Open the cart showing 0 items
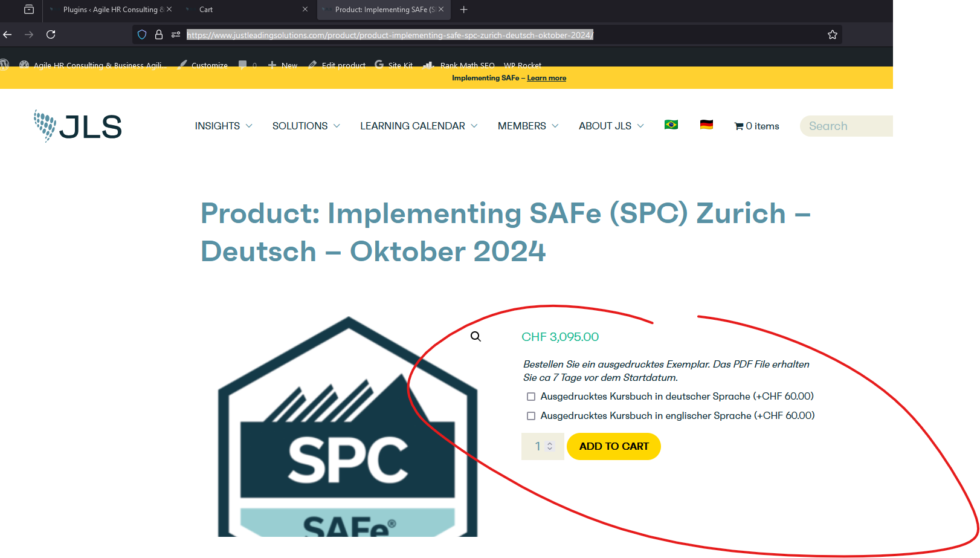The height and width of the screenshot is (558, 980). [x=756, y=126]
